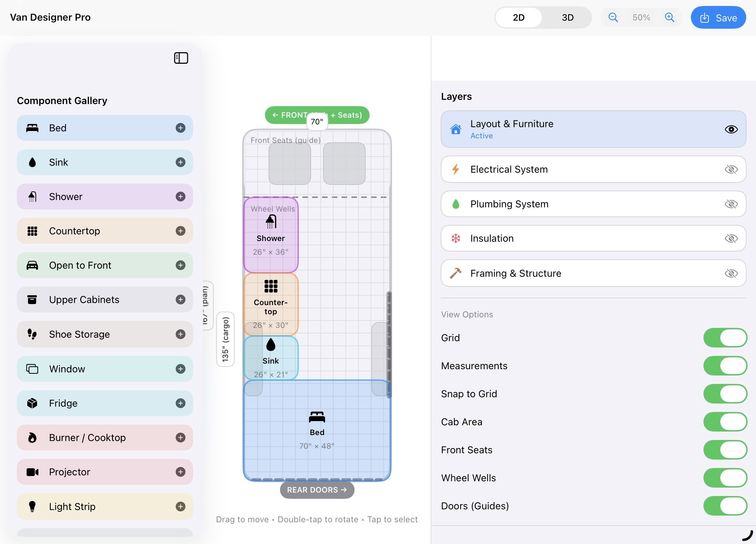Add Shoe Storage via its plus icon

(180, 334)
